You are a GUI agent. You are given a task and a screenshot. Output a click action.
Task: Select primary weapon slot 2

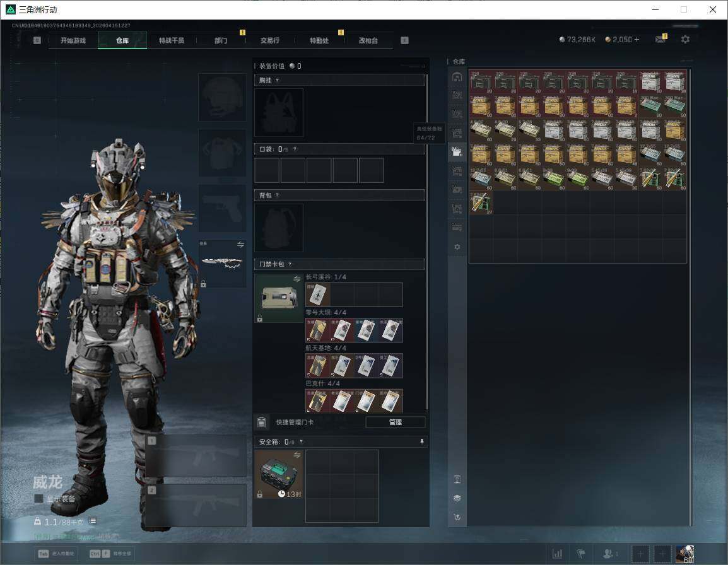(196, 505)
